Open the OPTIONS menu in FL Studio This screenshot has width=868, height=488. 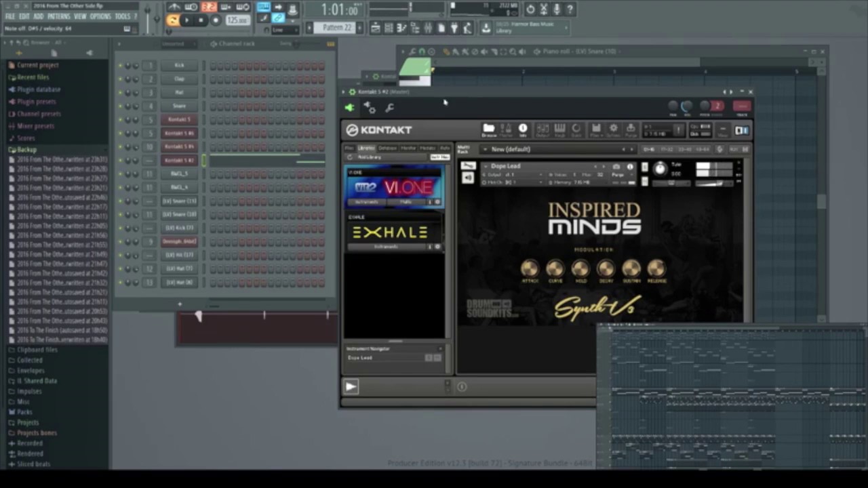(100, 16)
